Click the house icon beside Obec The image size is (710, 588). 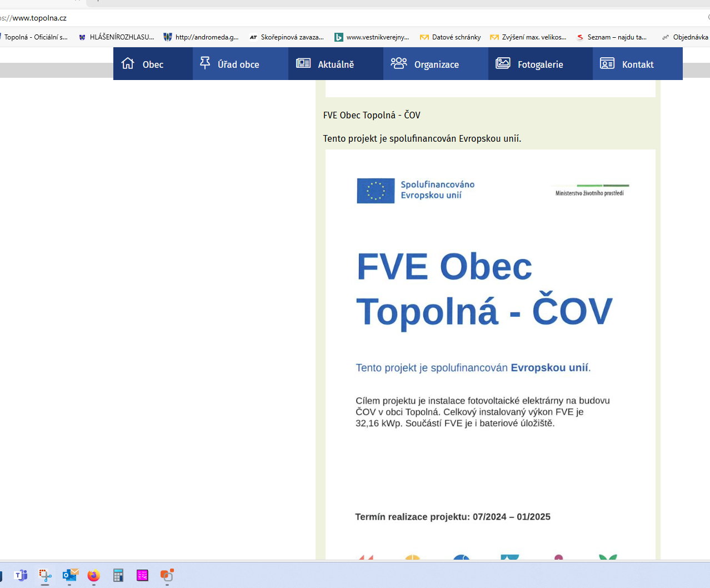(128, 63)
